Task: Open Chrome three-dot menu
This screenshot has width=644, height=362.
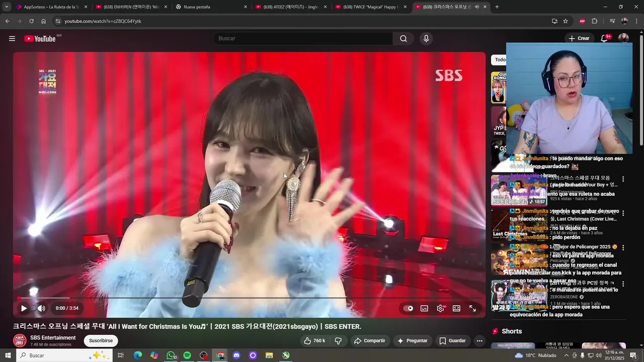Action: click(636, 21)
